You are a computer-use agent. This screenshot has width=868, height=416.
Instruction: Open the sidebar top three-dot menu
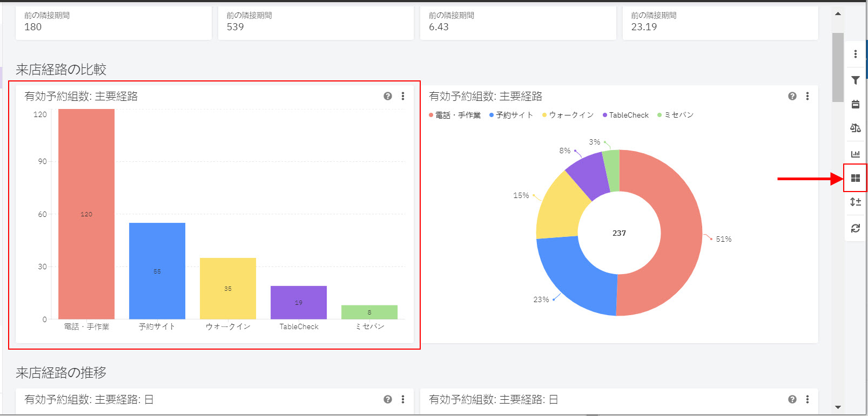click(x=856, y=54)
